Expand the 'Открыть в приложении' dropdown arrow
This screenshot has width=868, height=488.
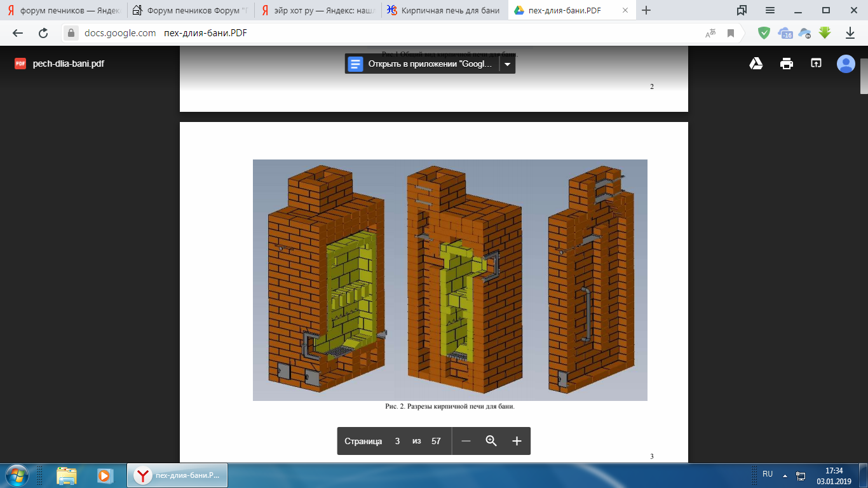[x=507, y=64]
